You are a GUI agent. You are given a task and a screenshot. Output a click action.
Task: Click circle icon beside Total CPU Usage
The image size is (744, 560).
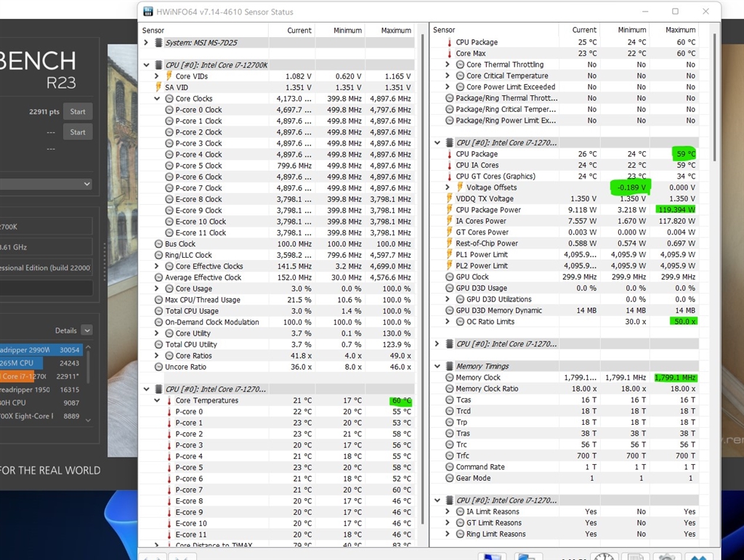pyautogui.click(x=159, y=311)
